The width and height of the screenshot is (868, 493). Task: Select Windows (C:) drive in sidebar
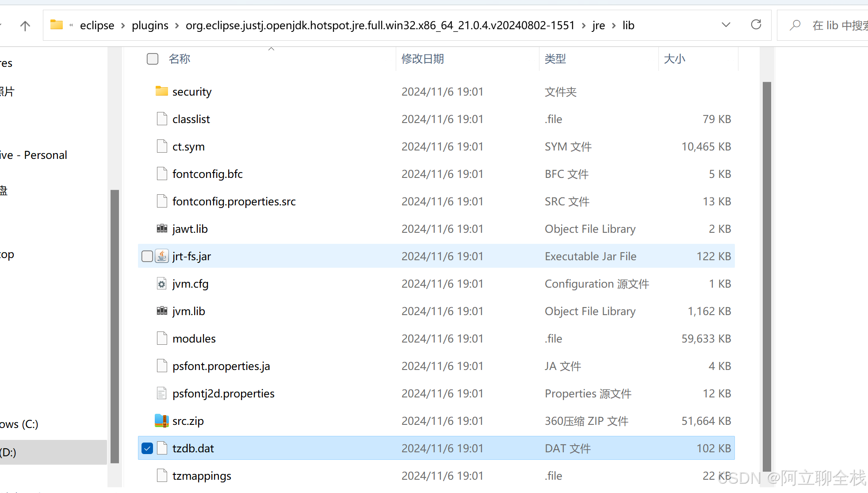coord(20,424)
